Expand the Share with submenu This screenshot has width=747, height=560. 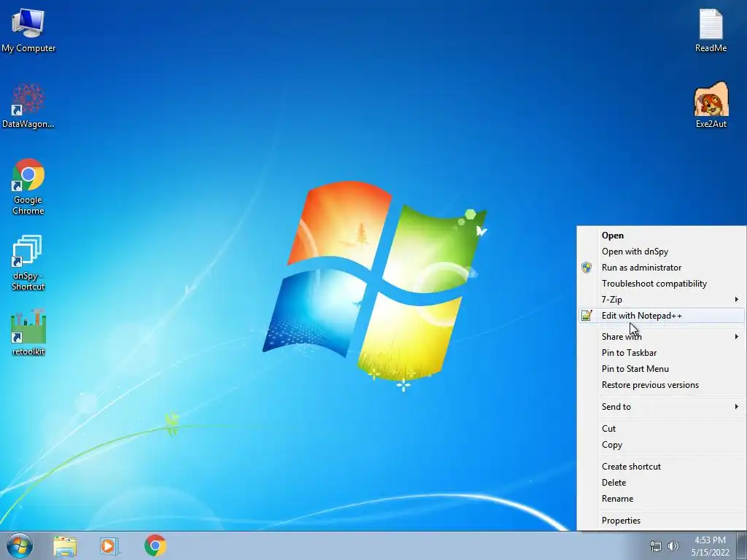tap(661, 337)
